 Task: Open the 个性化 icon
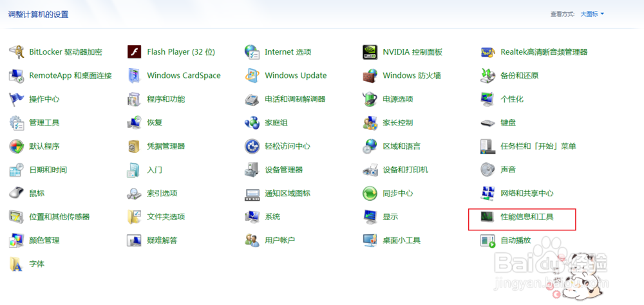pos(488,99)
